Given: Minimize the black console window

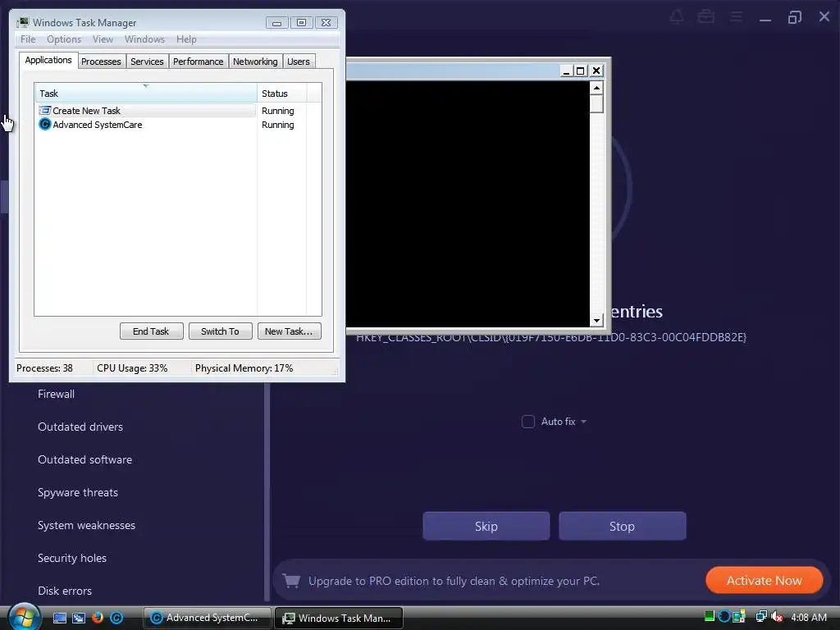Looking at the screenshot, I should pyautogui.click(x=566, y=71).
